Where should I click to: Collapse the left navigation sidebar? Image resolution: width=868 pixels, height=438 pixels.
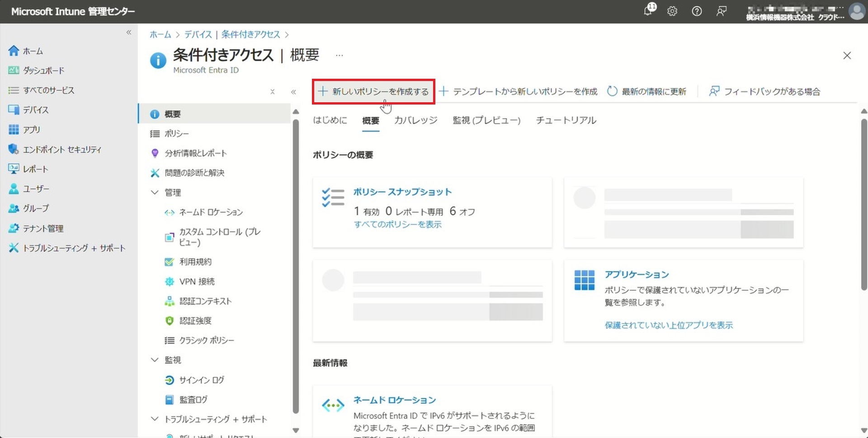tap(129, 32)
